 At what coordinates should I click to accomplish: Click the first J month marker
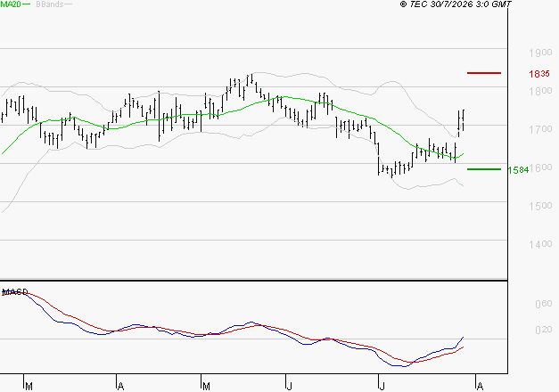[x=290, y=386]
